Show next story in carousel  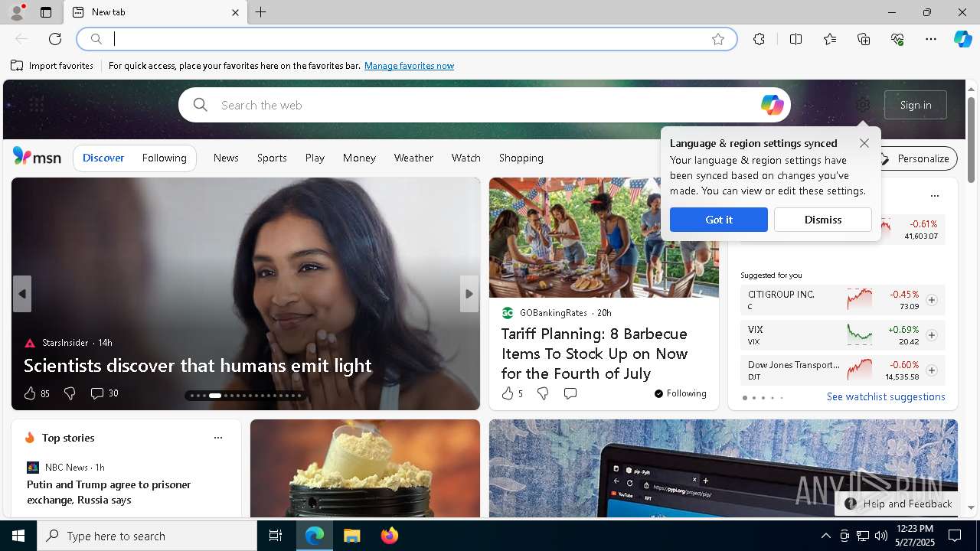pyautogui.click(x=469, y=294)
